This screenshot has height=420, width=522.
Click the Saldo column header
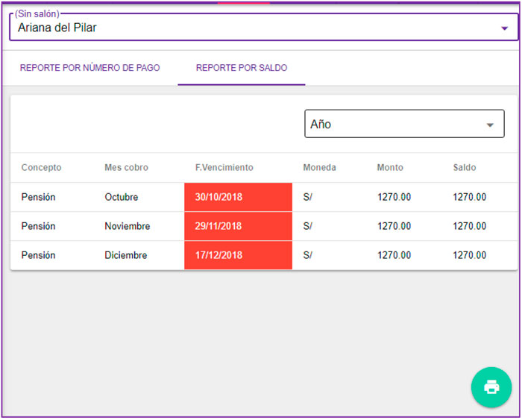pos(464,168)
